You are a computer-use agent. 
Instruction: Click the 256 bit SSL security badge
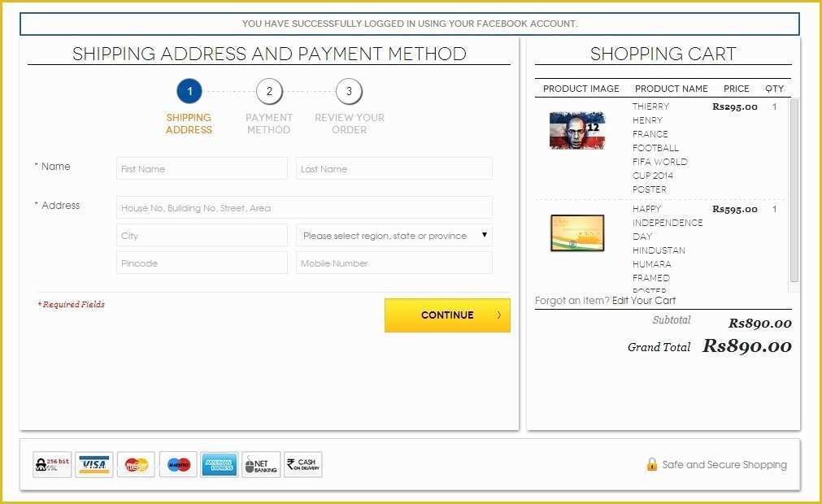[52, 464]
